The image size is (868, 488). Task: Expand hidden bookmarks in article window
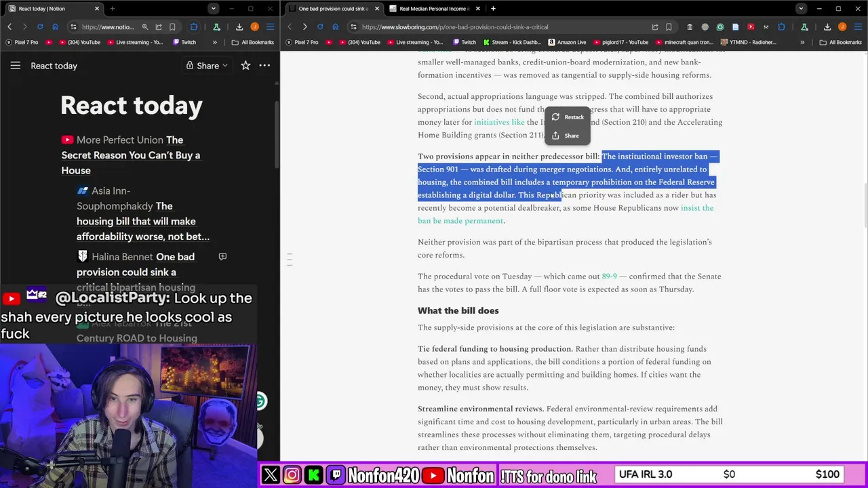coord(802,42)
